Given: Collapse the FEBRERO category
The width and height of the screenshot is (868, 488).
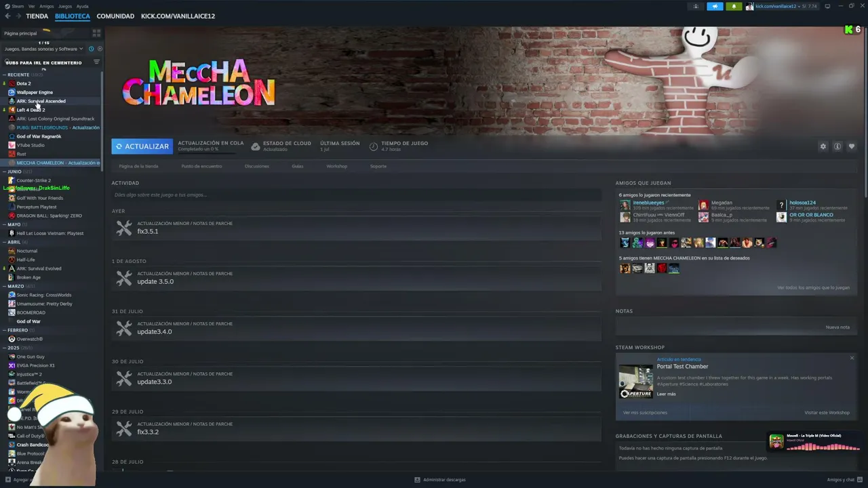Looking at the screenshot, I should tap(4, 330).
